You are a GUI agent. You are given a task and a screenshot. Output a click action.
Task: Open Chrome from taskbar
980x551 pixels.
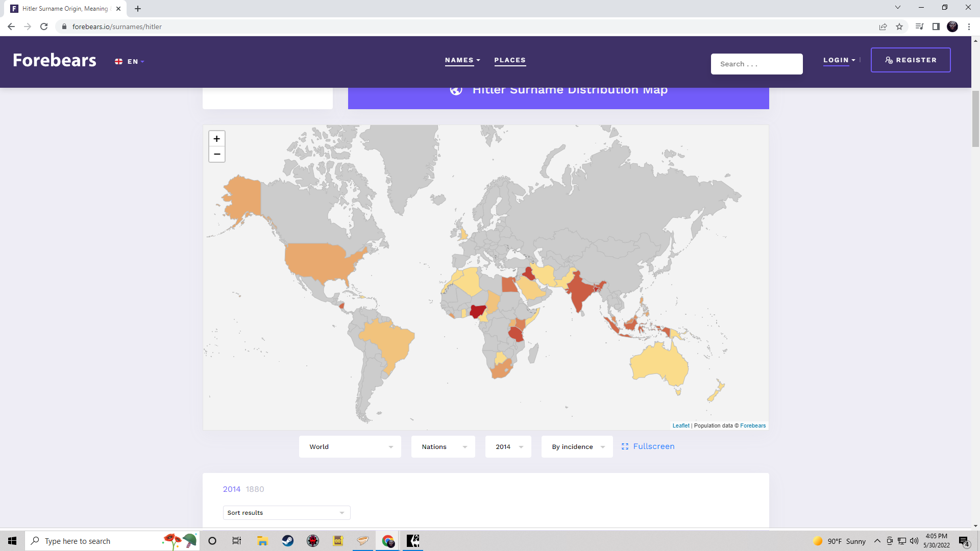(388, 541)
